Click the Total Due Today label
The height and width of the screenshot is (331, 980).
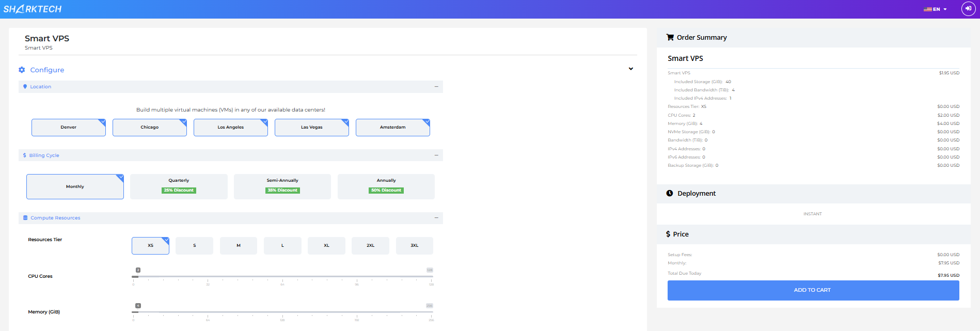[x=684, y=273]
